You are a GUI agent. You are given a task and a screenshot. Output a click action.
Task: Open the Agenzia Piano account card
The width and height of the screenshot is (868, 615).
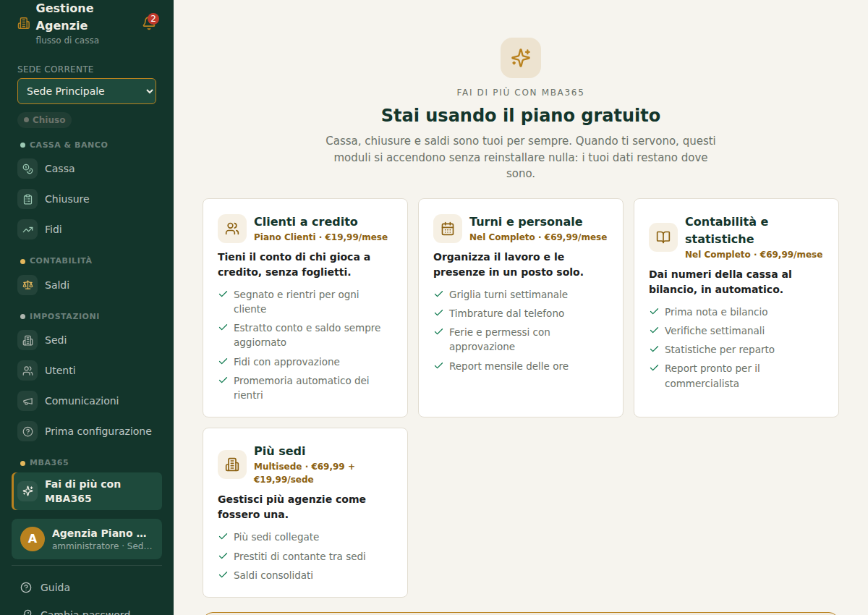pos(87,539)
